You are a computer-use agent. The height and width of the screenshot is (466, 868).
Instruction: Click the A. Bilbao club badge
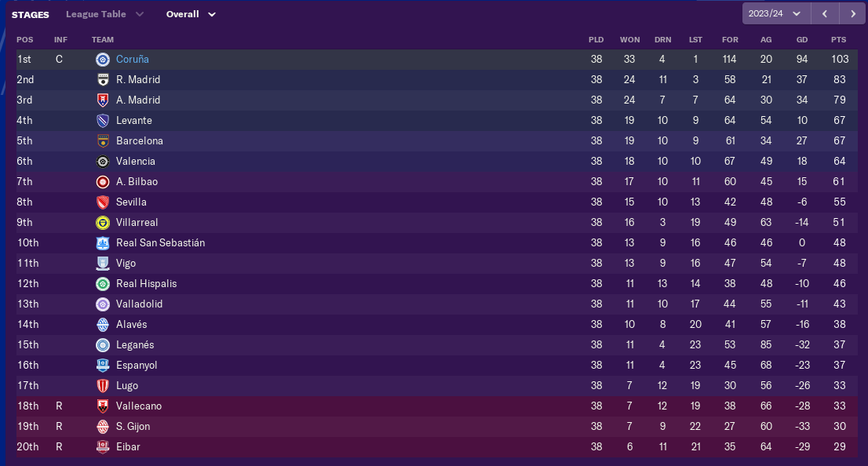(x=102, y=182)
